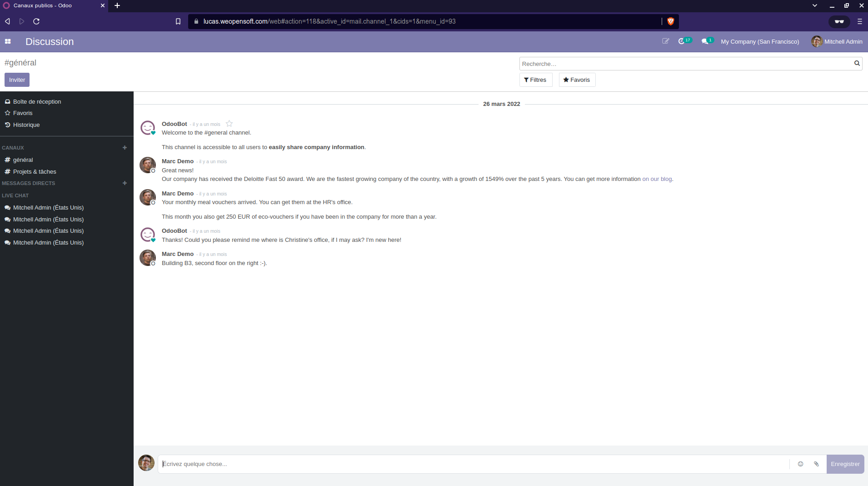Viewport: 868px width, 486px height.
Task: Click the browser address bar URL
Action: 329,21
